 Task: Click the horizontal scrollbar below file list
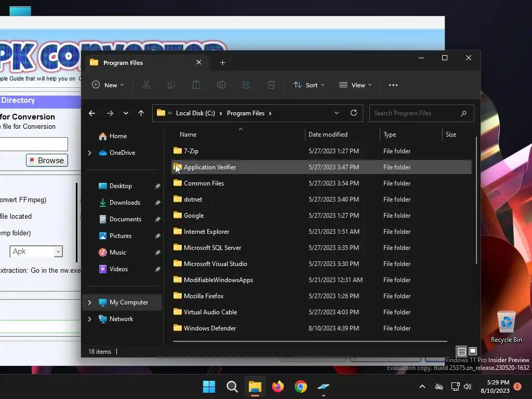[310, 341]
